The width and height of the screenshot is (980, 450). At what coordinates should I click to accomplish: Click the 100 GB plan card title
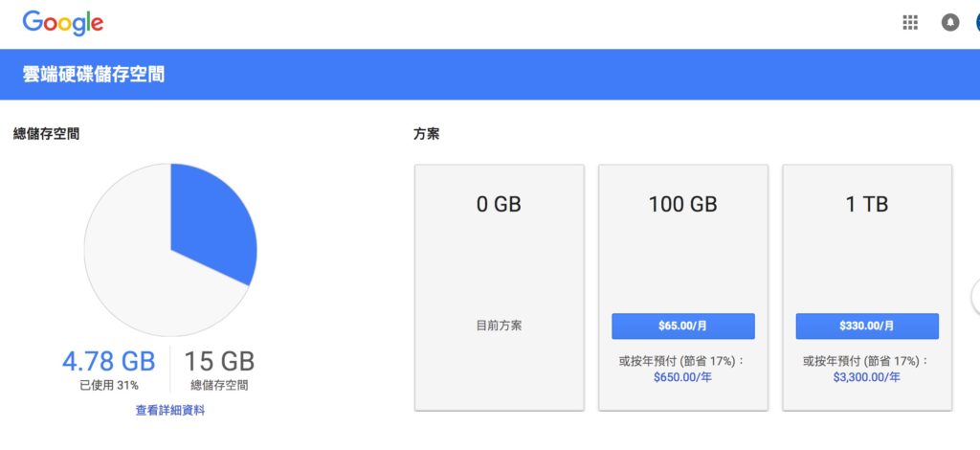(682, 204)
